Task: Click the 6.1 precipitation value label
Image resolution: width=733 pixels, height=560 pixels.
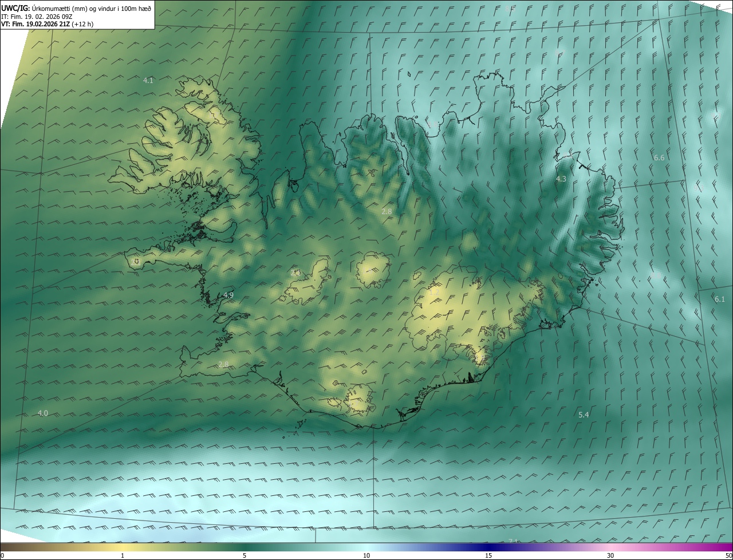Action: [720, 299]
